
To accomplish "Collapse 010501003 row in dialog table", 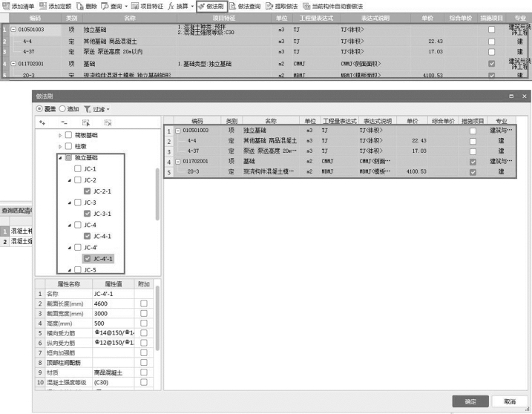I will 178,131.
